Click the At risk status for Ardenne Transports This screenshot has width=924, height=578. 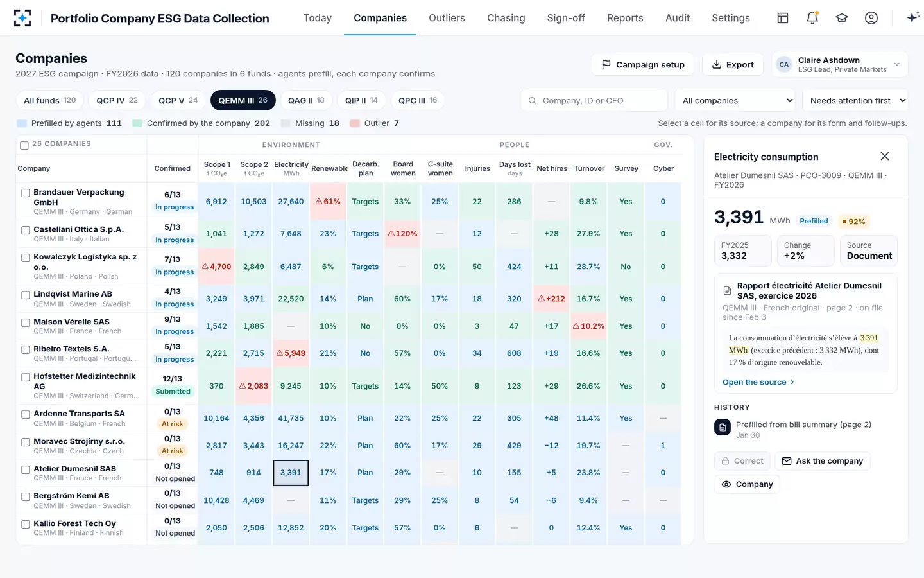[173, 425]
